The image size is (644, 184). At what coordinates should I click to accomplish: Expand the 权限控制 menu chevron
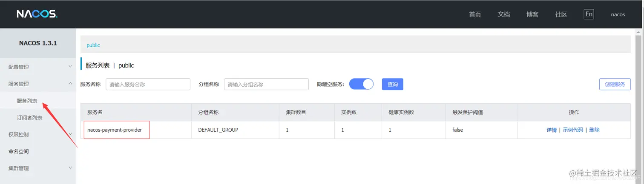pos(70,134)
